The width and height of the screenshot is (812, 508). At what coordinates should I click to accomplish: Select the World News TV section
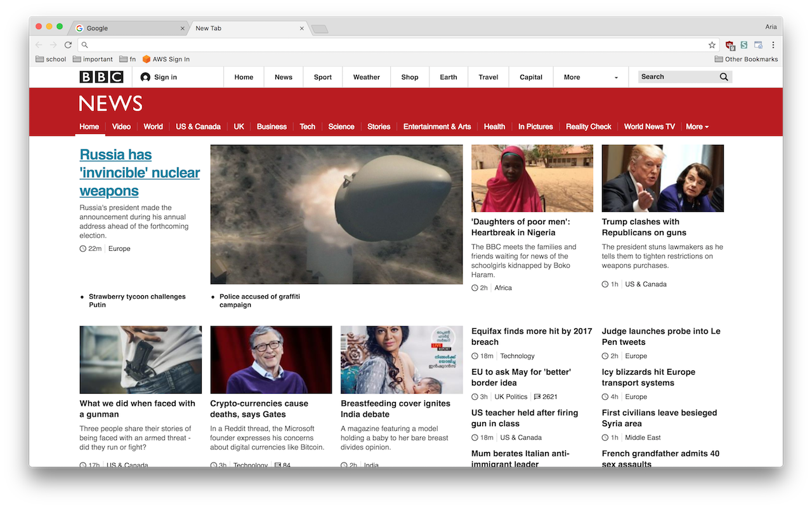click(649, 126)
